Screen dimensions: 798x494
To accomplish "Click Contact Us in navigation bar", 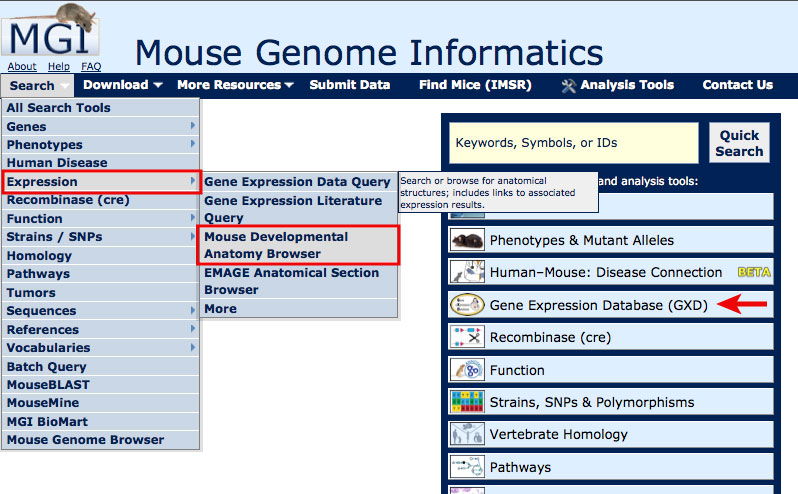I will [737, 85].
